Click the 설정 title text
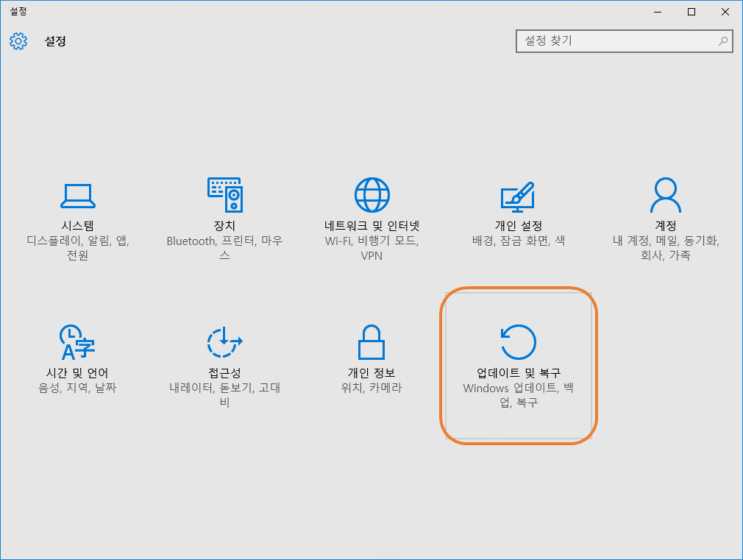The image size is (743, 560). 55,41
